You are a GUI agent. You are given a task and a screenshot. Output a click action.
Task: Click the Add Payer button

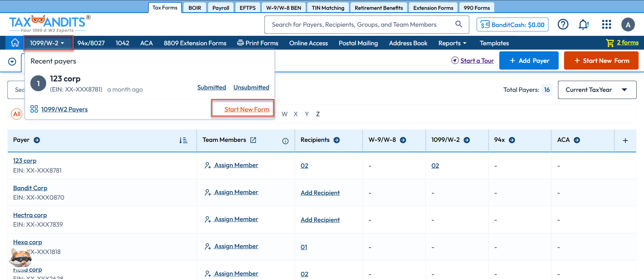click(x=529, y=60)
